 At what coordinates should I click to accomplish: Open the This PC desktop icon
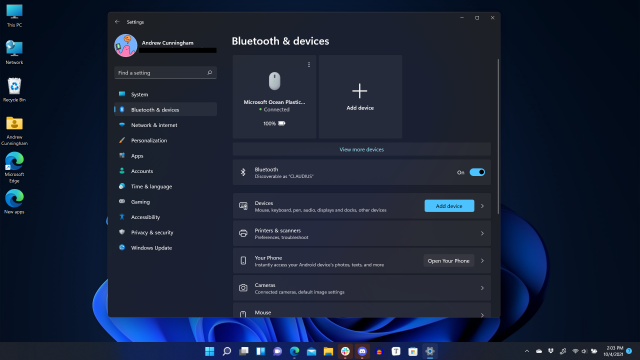click(14, 16)
